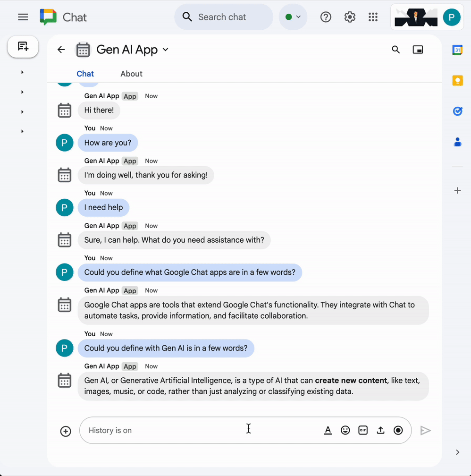Record a video message
Screen dimensions: 471x476
point(398,430)
